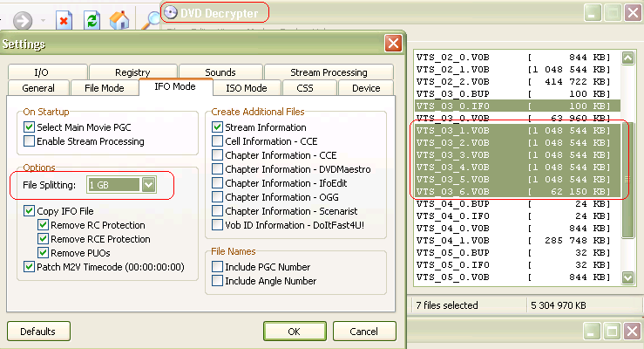Click file list scroll up arrow
644x349 pixels.
coord(627,58)
